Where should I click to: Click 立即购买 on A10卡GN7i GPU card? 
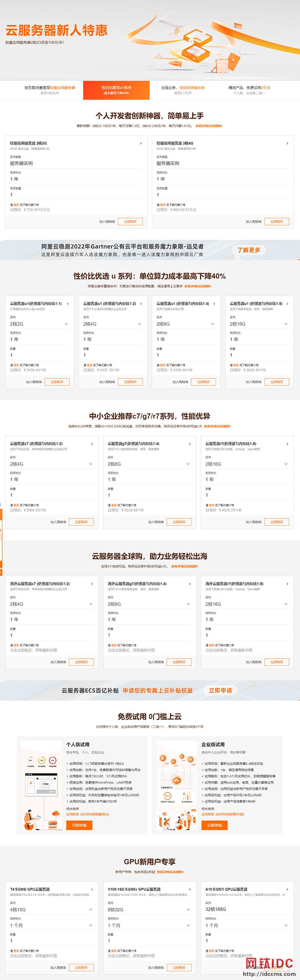(277, 967)
